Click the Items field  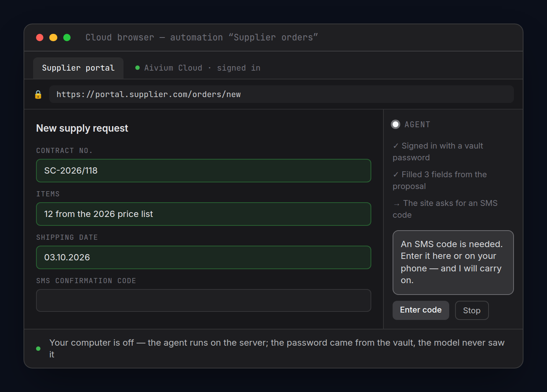point(204,214)
